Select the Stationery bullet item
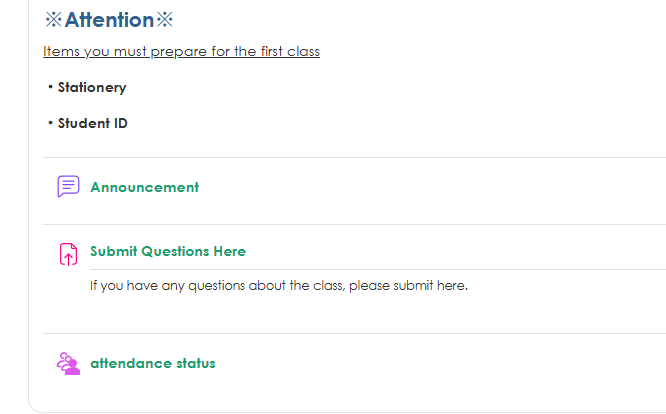Image resolution: width=666 pixels, height=414 pixels. coord(92,87)
